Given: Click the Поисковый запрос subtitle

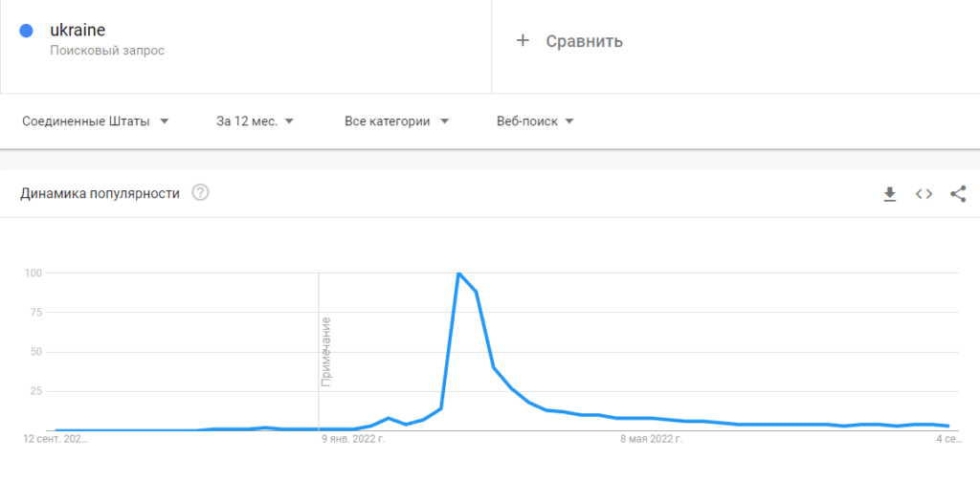Looking at the screenshot, I should click(x=107, y=51).
